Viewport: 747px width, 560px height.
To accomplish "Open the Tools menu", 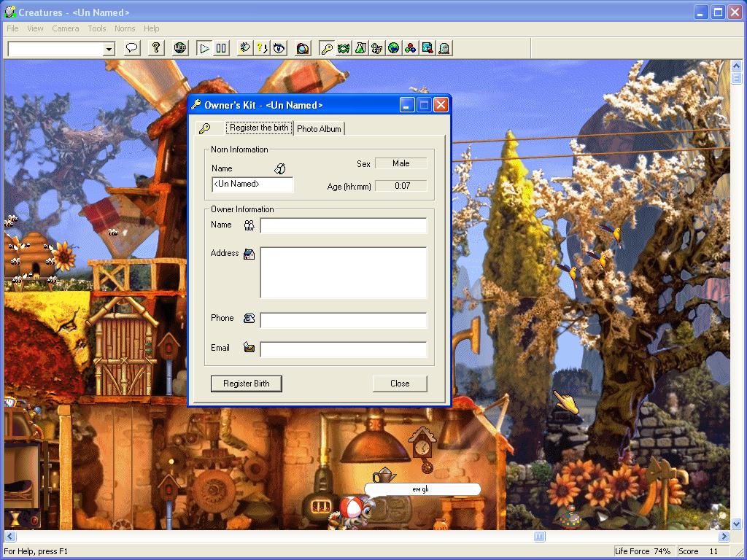I will (x=97, y=28).
